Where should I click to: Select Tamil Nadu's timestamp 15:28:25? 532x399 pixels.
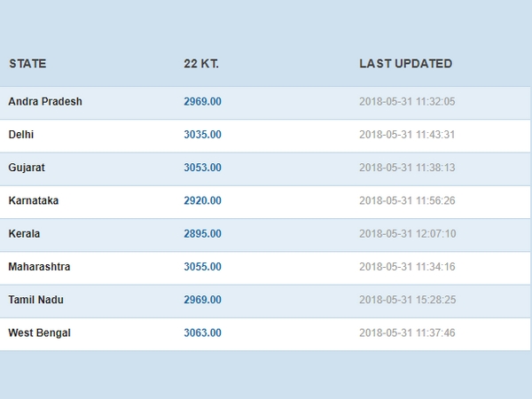(407, 301)
